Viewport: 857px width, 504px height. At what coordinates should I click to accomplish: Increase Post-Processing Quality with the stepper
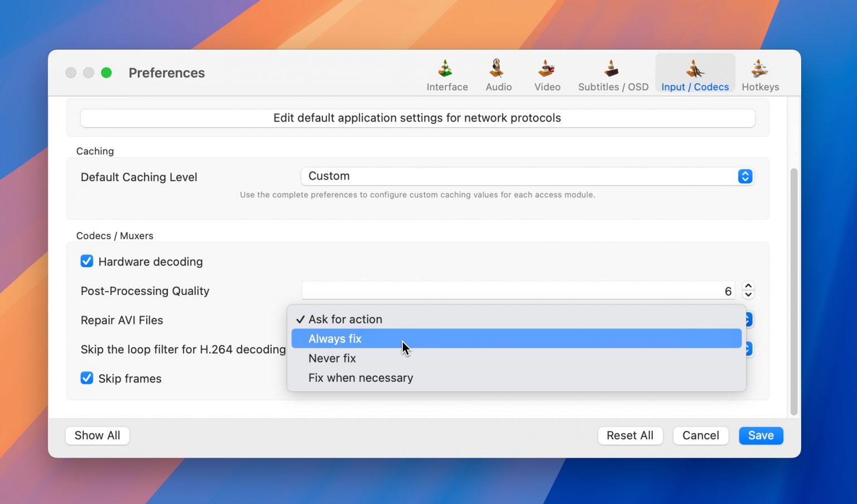pyautogui.click(x=748, y=287)
